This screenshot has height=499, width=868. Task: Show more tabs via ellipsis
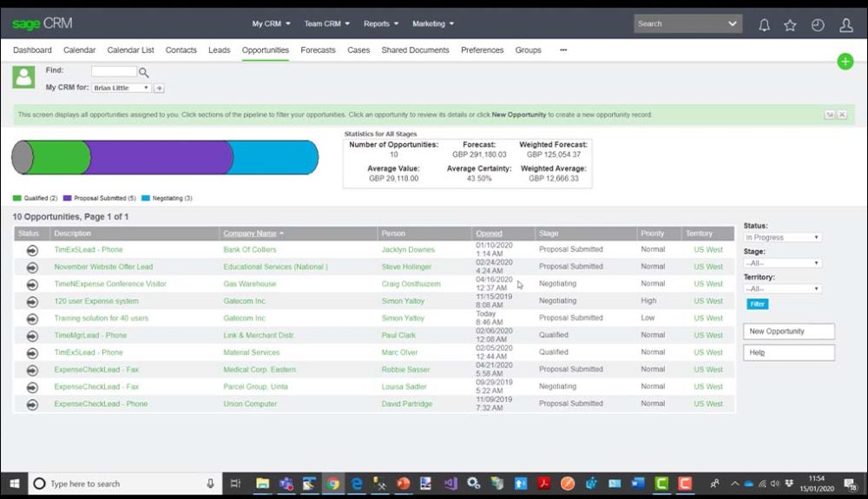click(563, 49)
